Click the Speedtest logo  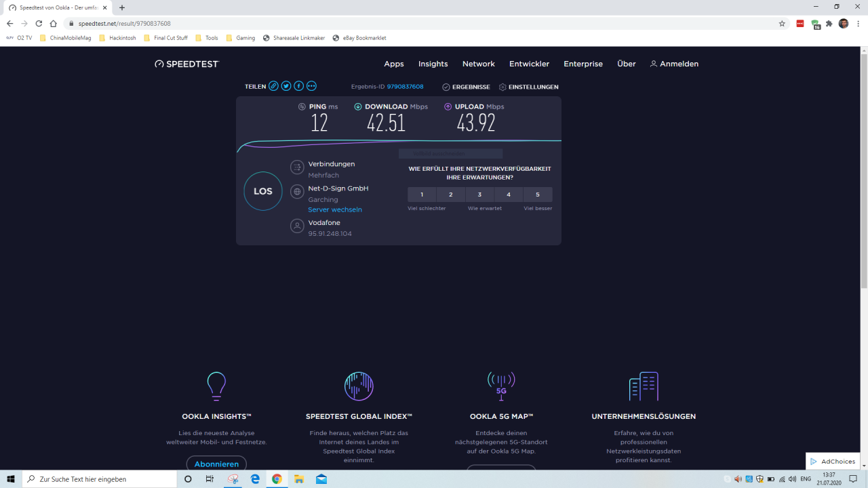[x=187, y=64]
